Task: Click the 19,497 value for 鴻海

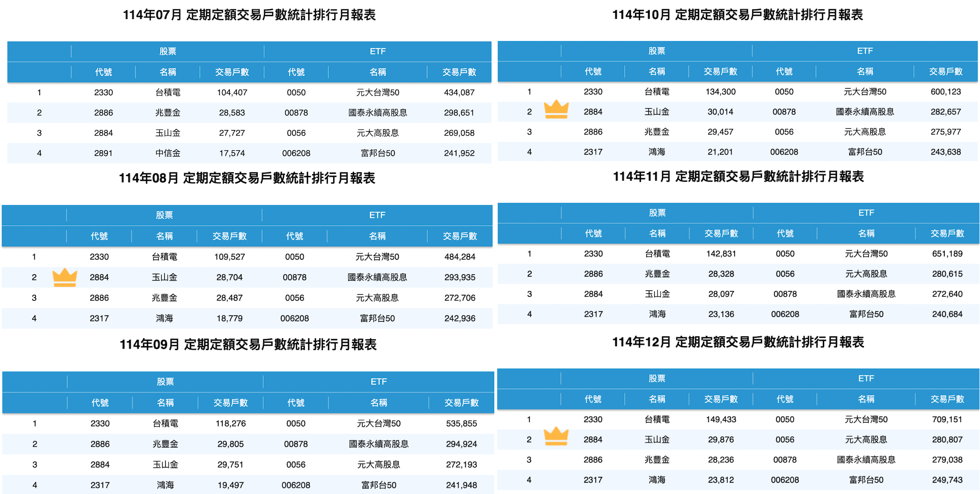Action: coord(230,485)
